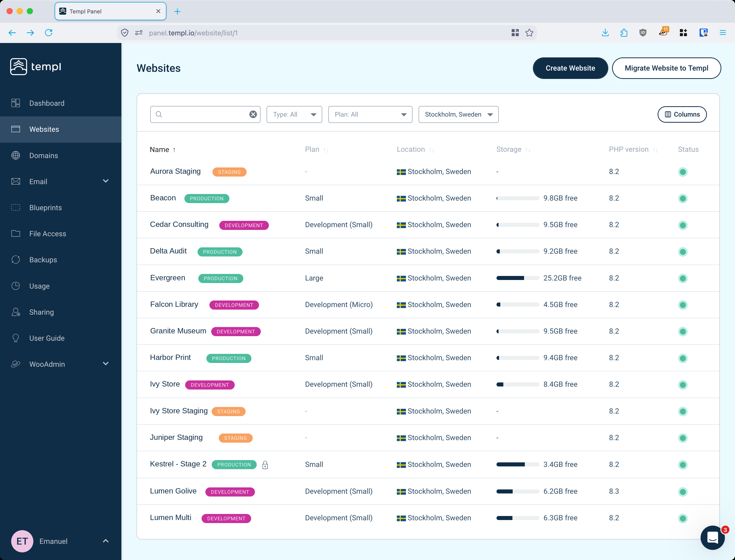Open File Access page
Viewport: 735px width, 560px height.
[x=48, y=234]
